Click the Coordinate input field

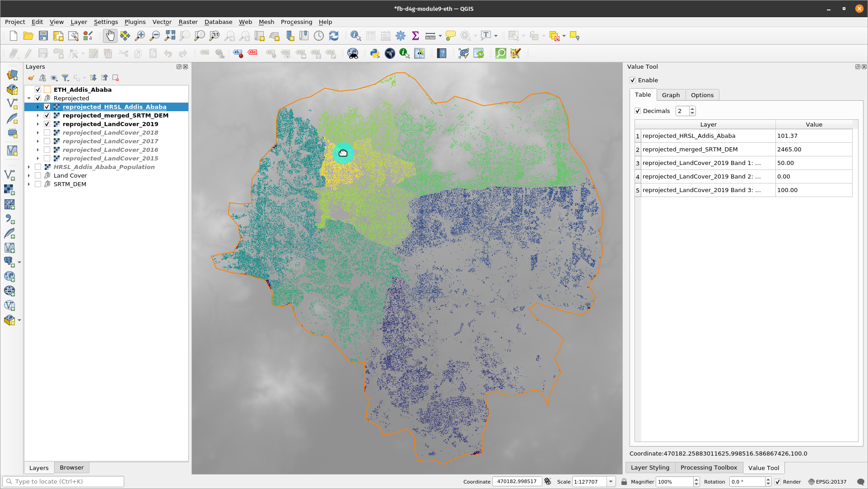pos(517,482)
